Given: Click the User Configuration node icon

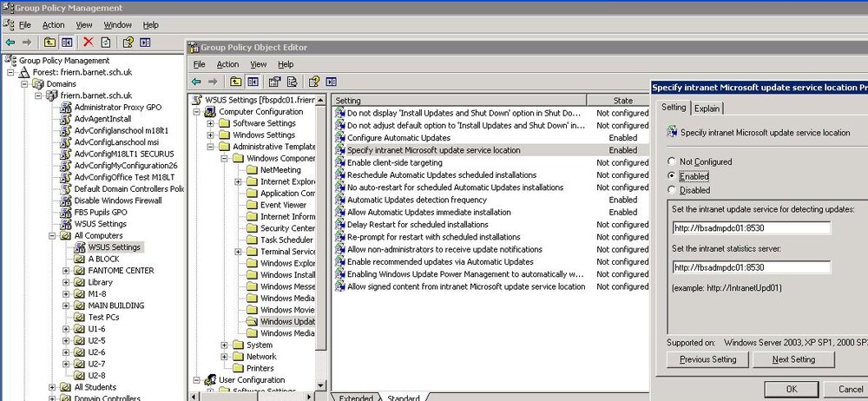Looking at the screenshot, I should click(x=210, y=380).
